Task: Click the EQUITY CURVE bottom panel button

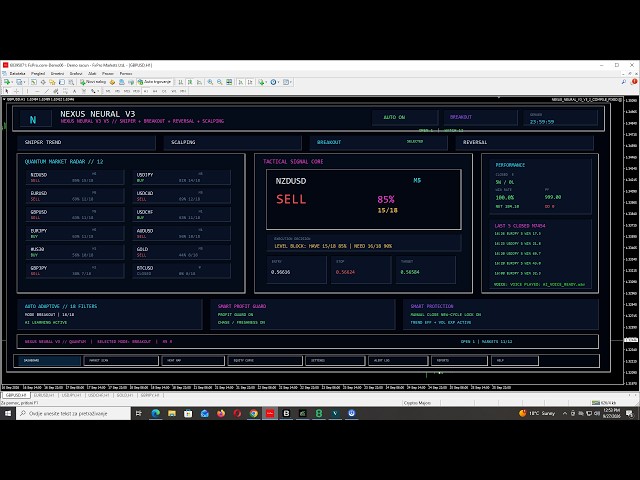Action: [x=265, y=361]
